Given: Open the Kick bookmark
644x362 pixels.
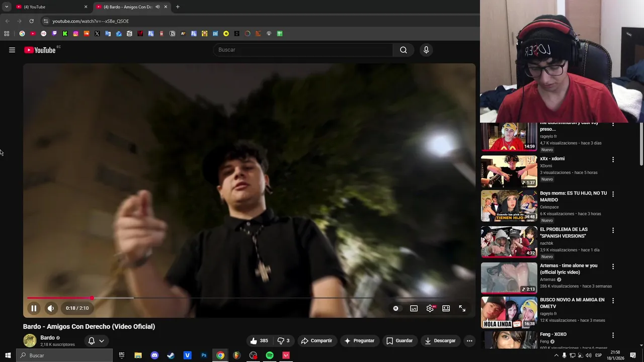Looking at the screenshot, I should coord(65,34).
